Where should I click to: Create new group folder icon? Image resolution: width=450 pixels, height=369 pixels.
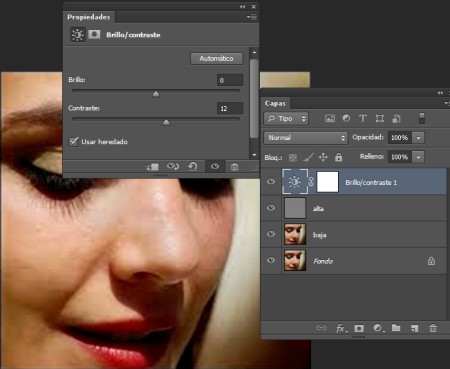pos(396,328)
